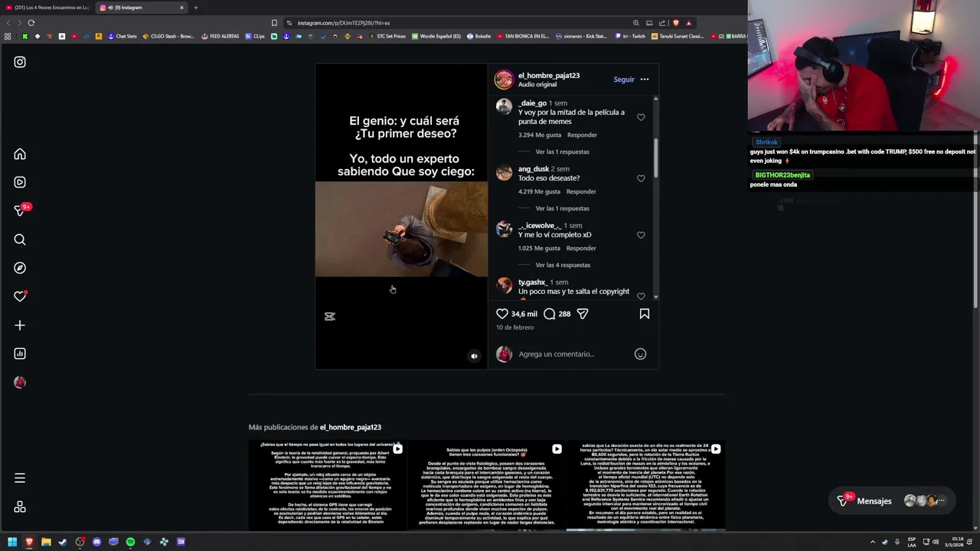
Task: Switch to the Los 4 Peores Encuentros tab
Action: [47, 8]
